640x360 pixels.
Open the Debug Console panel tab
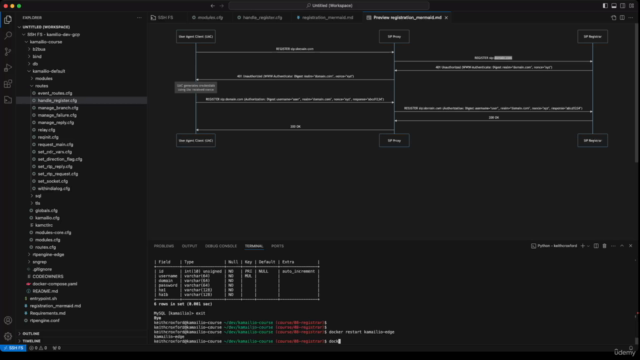point(221,246)
